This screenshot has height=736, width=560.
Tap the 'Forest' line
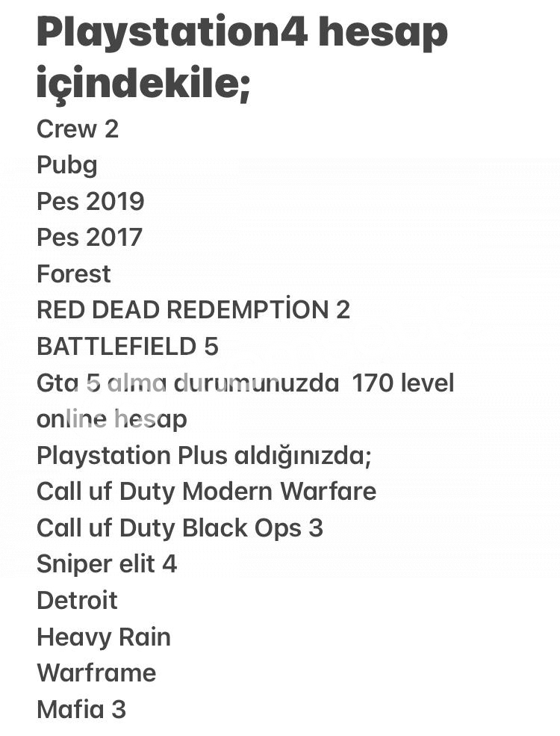tap(74, 273)
